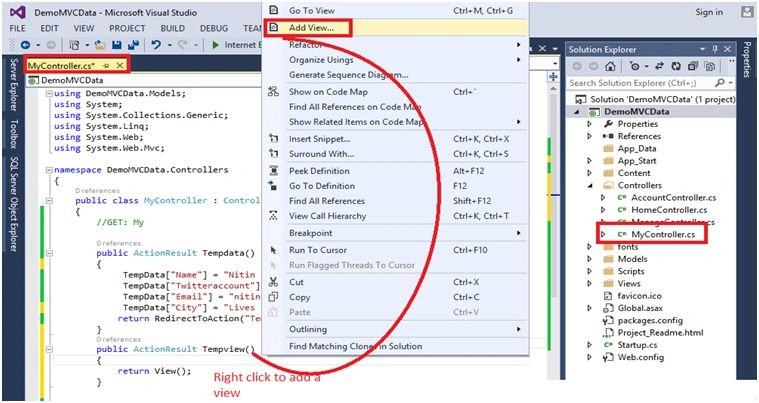Click the New Project icon in the main toolbar
The width and height of the screenshot is (759, 403).
(74, 45)
